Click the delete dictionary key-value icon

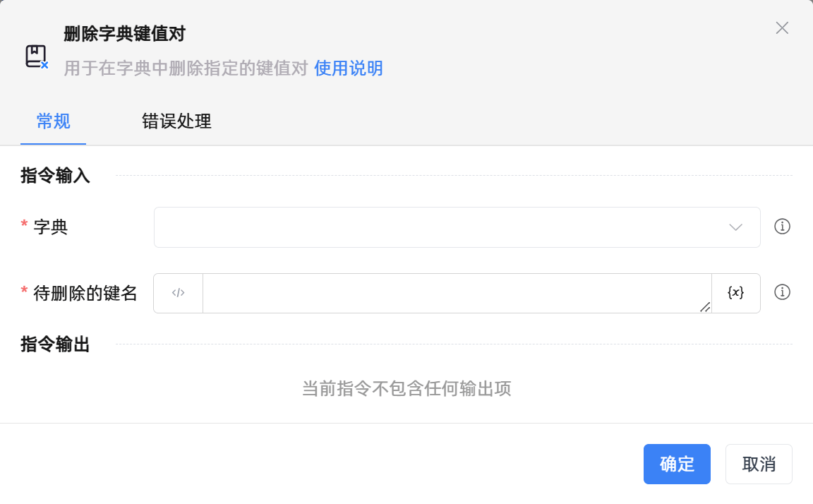pos(36,56)
